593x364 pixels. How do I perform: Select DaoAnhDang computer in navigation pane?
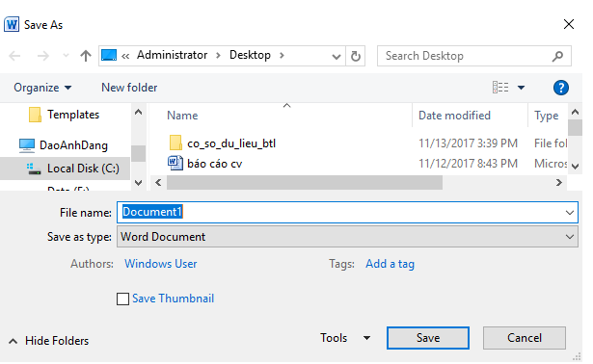(73, 145)
